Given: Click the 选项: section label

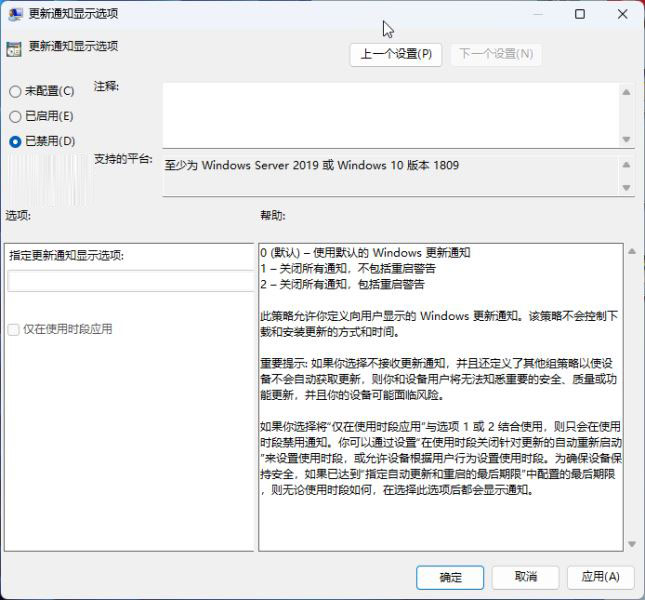Looking at the screenshot, I should coord(18,215).
